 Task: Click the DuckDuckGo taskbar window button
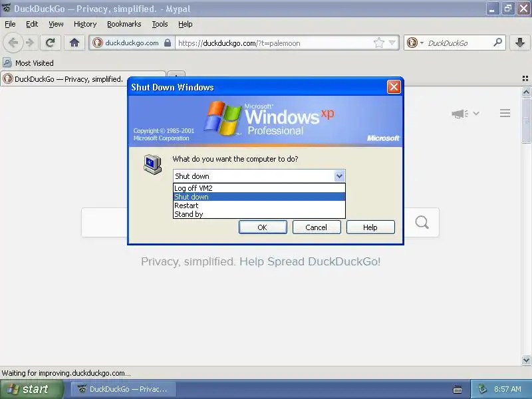coord(123,389)
